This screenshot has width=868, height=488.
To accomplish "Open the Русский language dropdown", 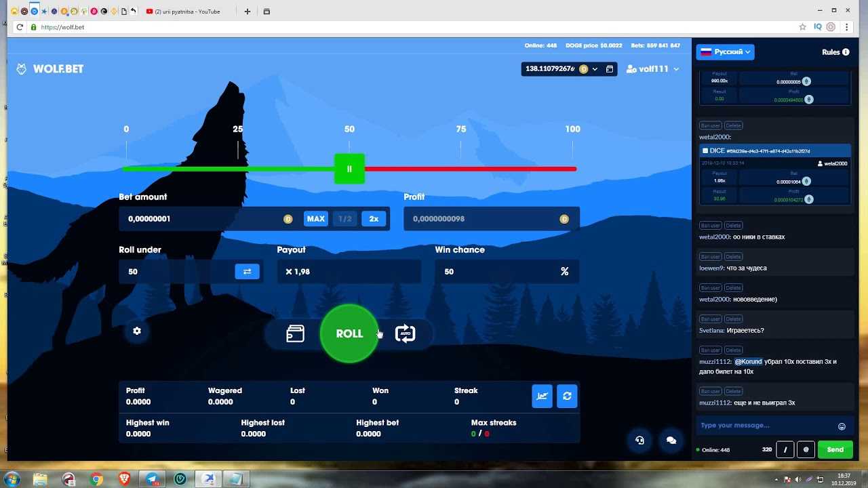I will click(725, 52).
